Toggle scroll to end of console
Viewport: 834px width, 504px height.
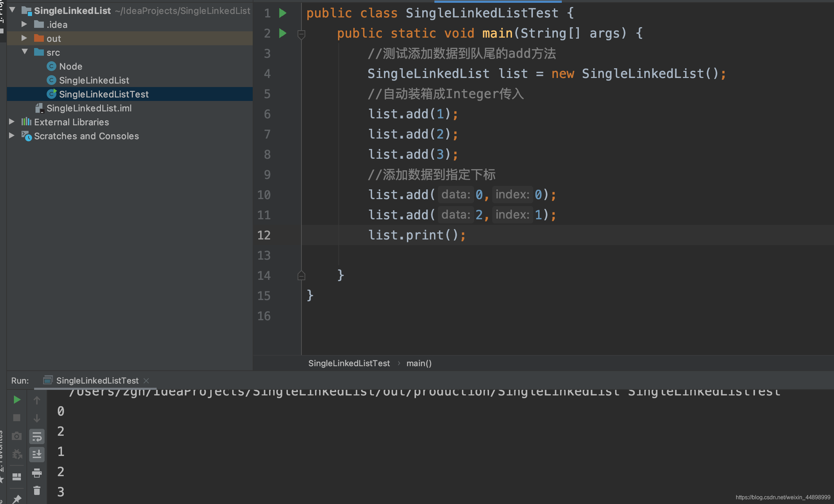37,454
